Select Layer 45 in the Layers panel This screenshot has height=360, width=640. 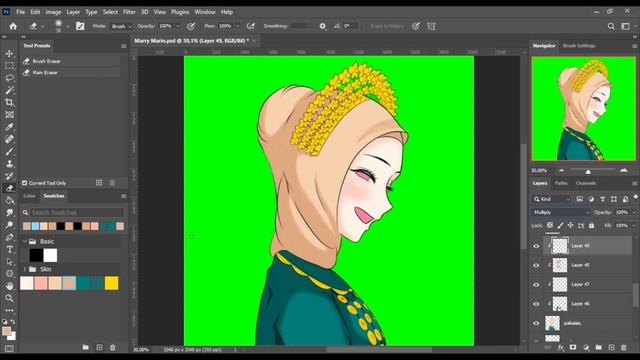(588, 265)
